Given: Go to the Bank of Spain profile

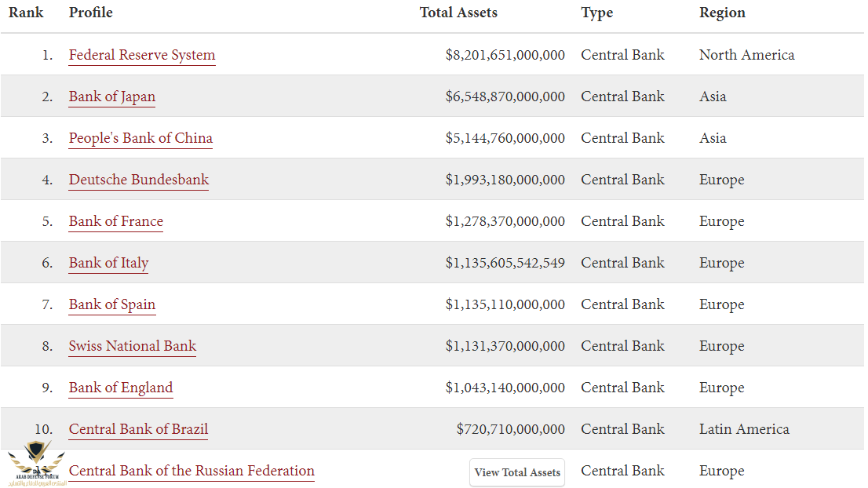Looking at the screenshot, I should (111, 304).
